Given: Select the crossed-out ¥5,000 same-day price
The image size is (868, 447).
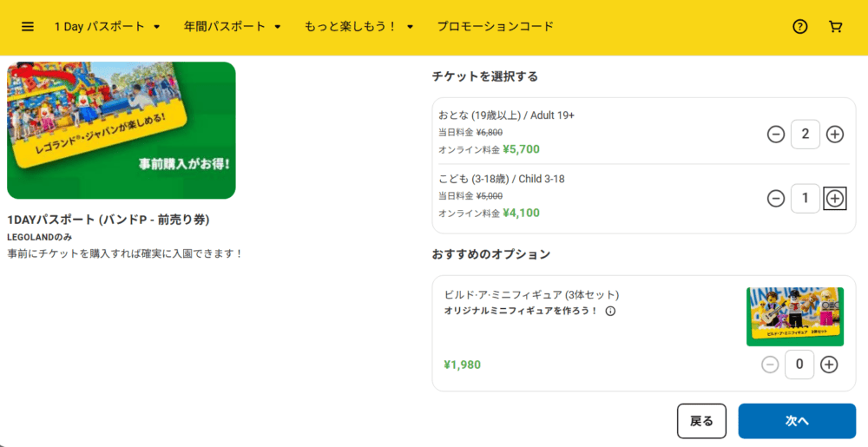Looking at the screenshot, I should coord(490,196).
